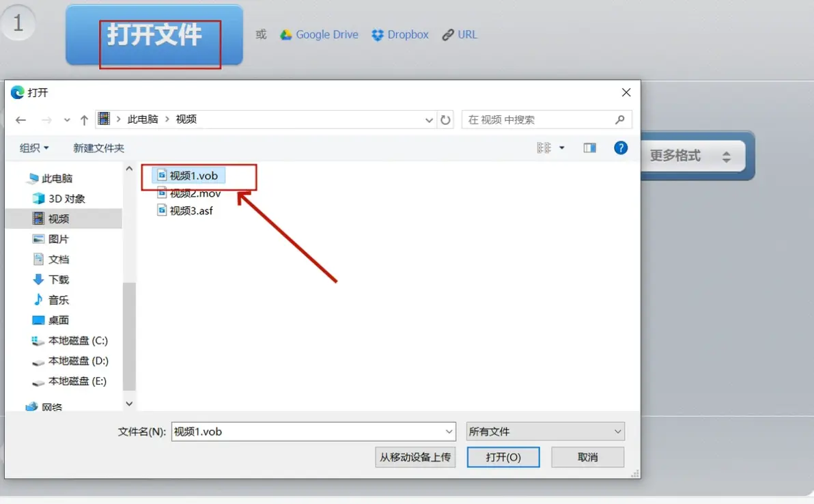Select the 视频3.asf file

tap(185, 211)
